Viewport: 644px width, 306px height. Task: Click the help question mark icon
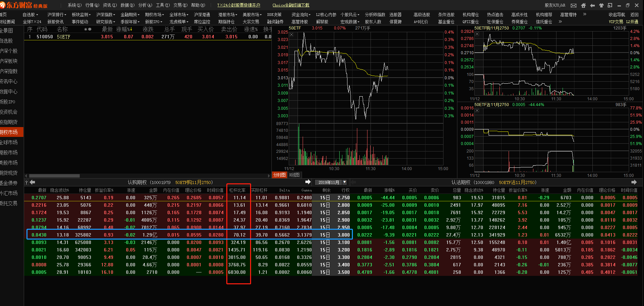tap(26, 182)
